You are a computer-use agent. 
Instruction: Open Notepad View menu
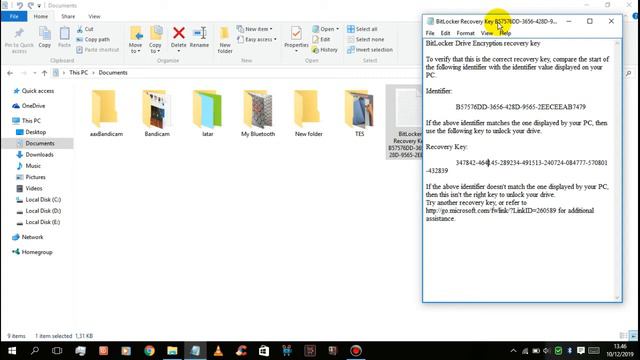click(487, 33)
